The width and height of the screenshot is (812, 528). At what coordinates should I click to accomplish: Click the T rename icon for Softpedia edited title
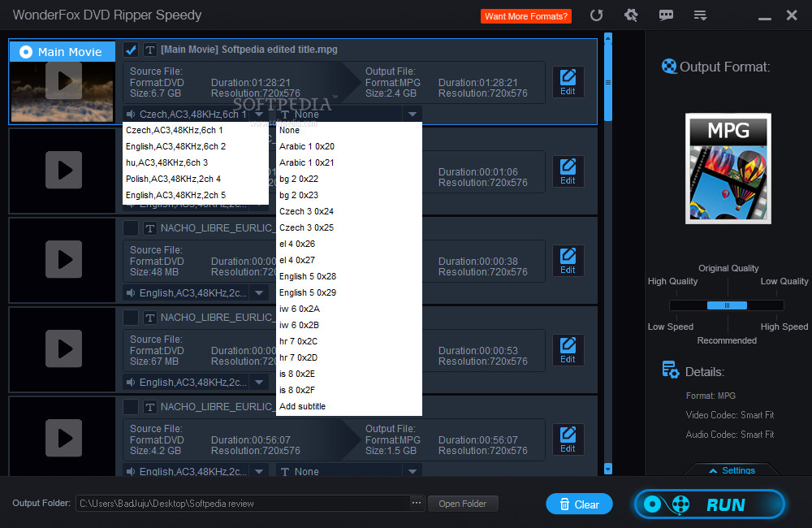point(149,50)
